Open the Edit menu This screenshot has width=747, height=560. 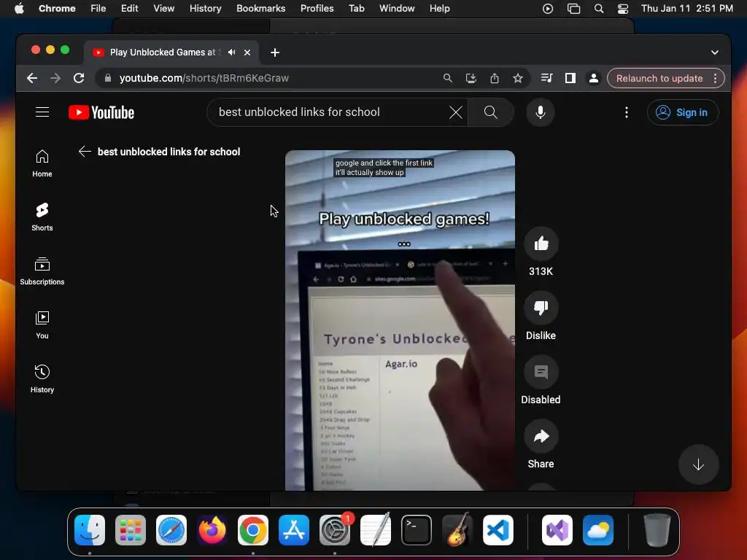pyautogui.click(x=129, y=9)
